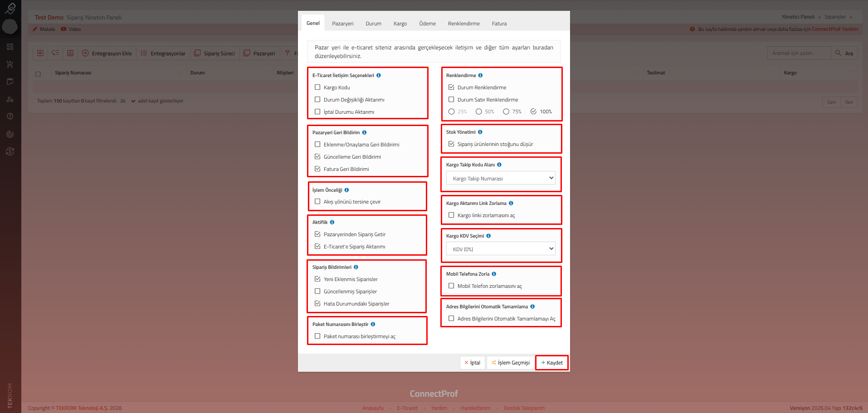Click the first toolbar icon left of Entegrasyon Ekle
Image resolution: width=868 pixels, height=413 pixels.
[x=40, y=53]
